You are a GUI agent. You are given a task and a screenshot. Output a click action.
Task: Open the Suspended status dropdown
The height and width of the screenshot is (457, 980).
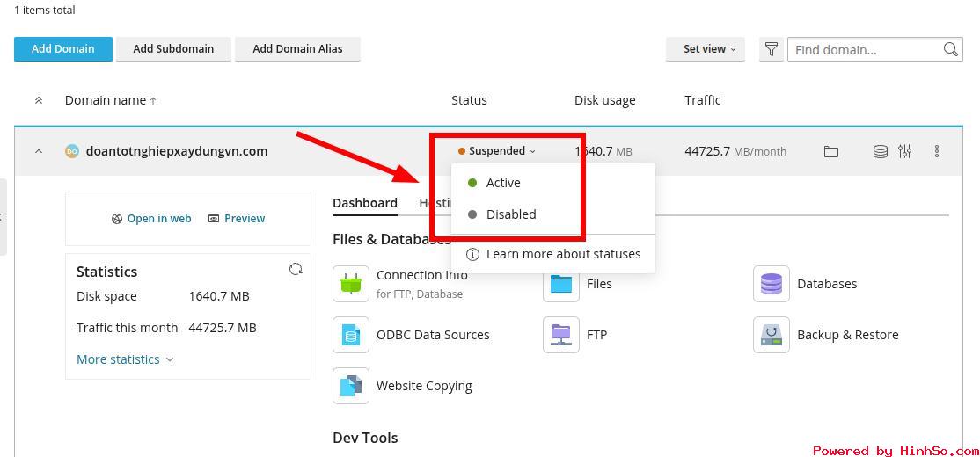point(497,151)
